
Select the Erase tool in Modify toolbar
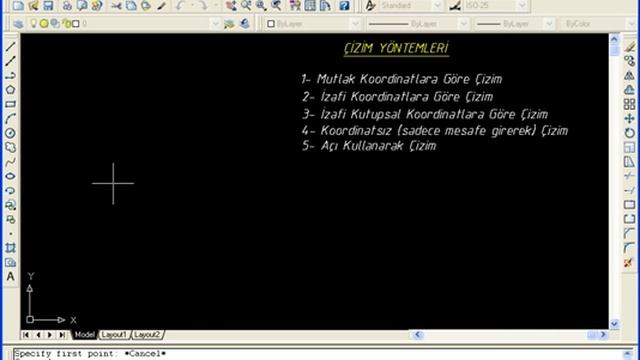click(x=629, y=47)
